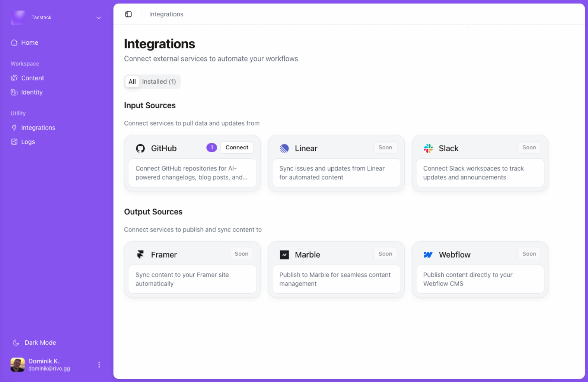The width and height of the screenshot is (588, 382).
Task: Click the GitHub installed count badge
Action: pos(212,147)
